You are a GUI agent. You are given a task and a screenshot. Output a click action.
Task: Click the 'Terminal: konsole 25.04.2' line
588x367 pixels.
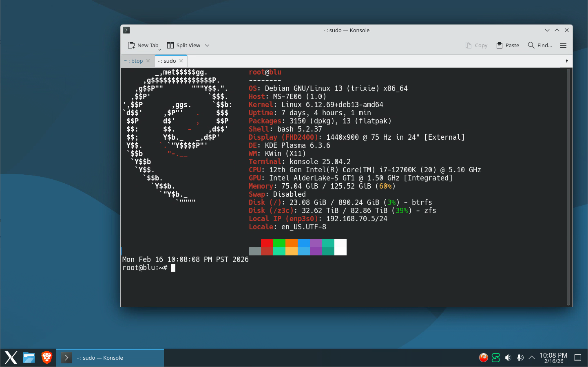[x=300, y=162]
